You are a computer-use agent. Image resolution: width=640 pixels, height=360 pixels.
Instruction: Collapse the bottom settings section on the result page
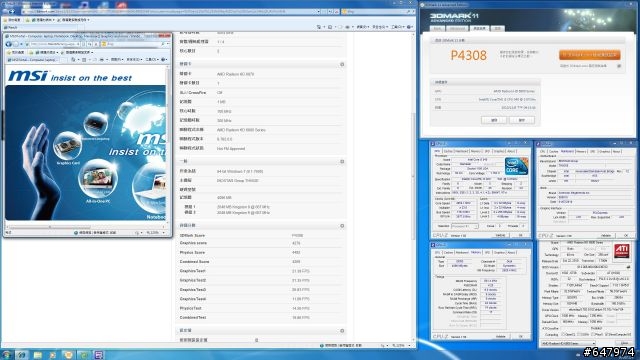(342, 331)
